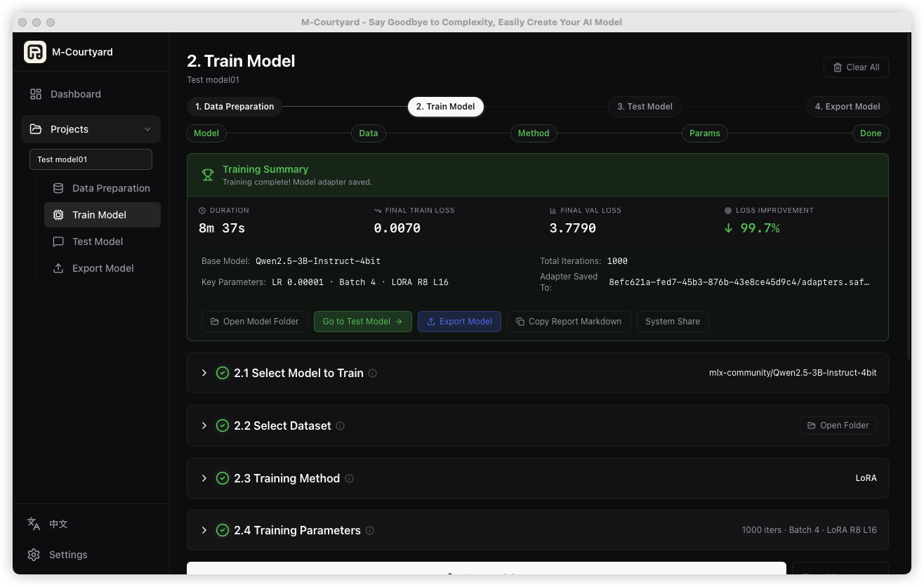Click the Export Model upload icon in sidebar

click(x=58, y=268)
